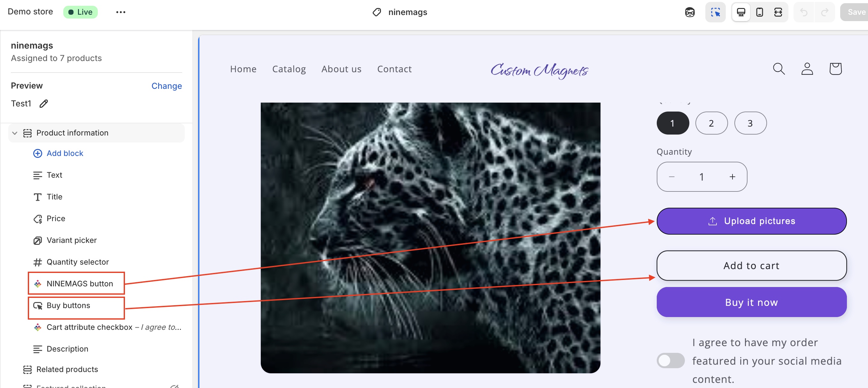This screenshot has width=868, height=388.
Task: Select the NINEMAGS button block
Action: (80, 283)
